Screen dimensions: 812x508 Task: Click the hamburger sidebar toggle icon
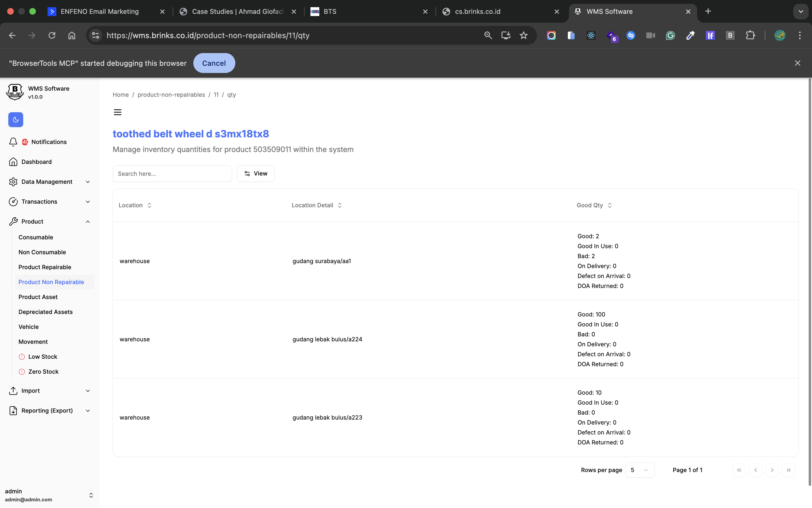[x=117, y=112]
